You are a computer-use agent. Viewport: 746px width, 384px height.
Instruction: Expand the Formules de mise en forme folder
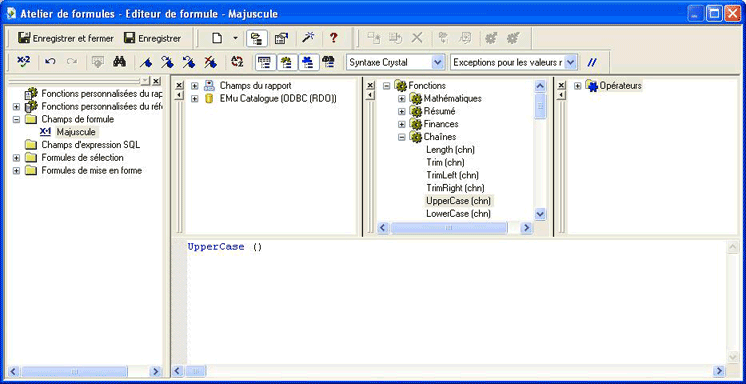(16, 170)
